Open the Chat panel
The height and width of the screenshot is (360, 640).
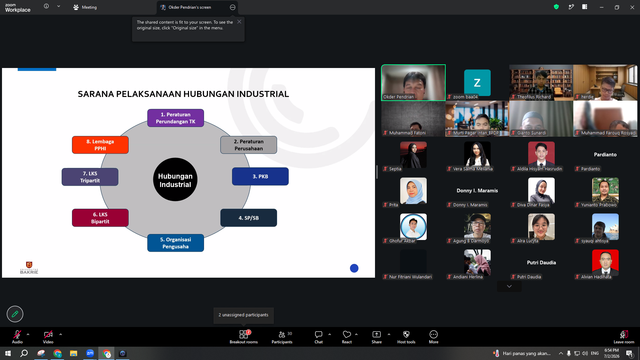tap(318, 337)
